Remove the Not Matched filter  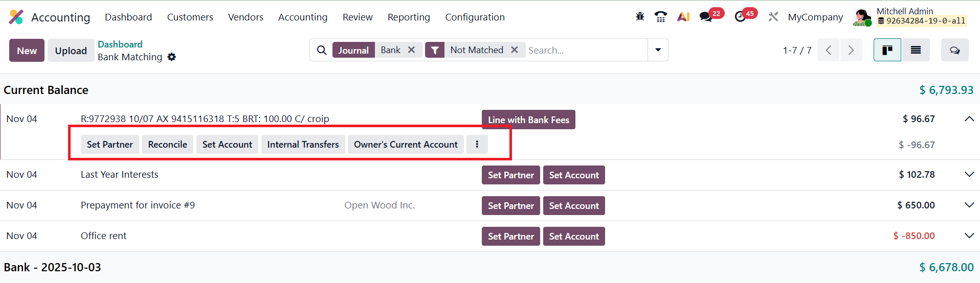tap(515, 50)
